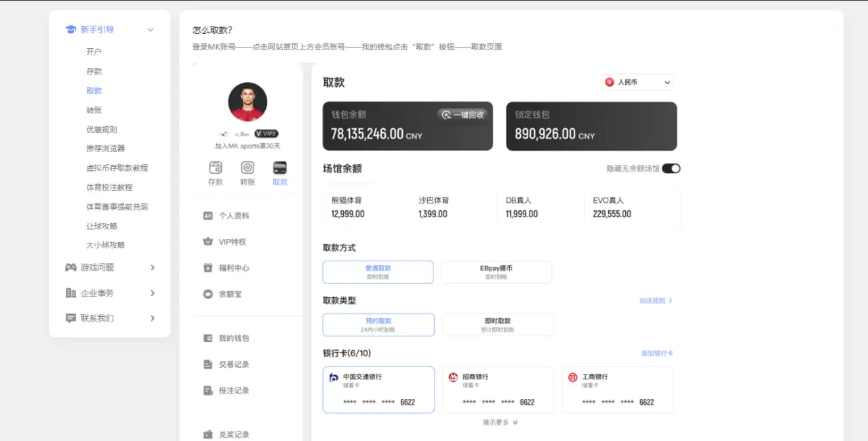Click the 工商银行 bank logo
The width and height of the screenshot is (868, 441).
pos(573,377)
